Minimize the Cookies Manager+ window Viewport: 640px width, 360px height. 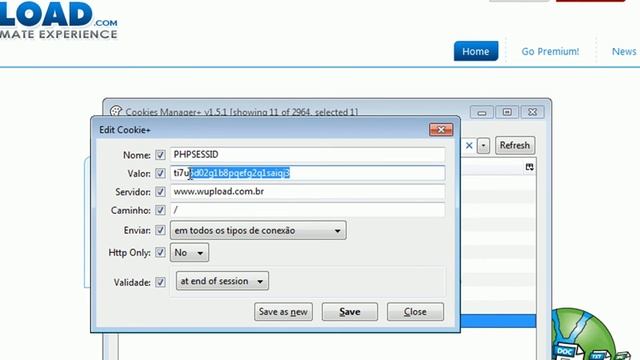482,112
